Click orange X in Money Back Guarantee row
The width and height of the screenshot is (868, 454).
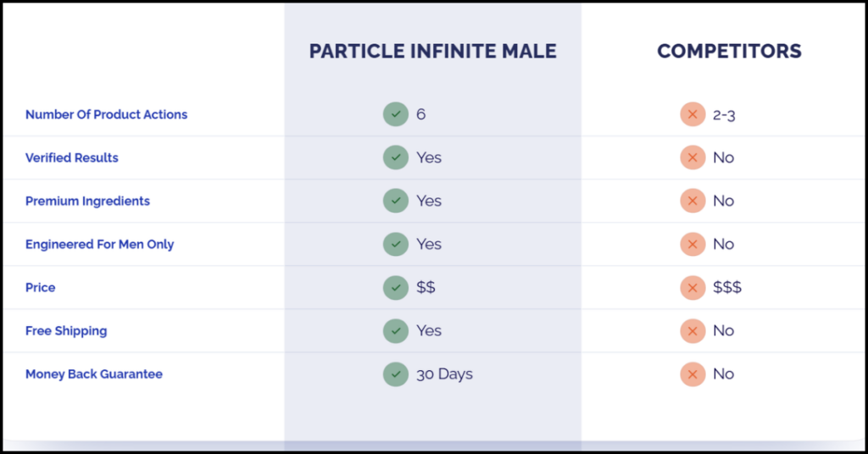coord(693,374)
